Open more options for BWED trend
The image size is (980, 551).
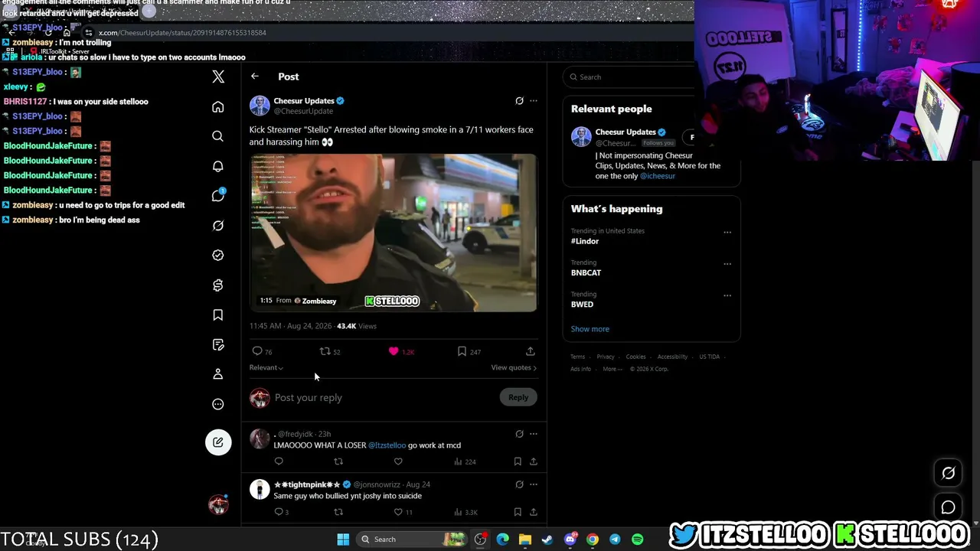[727, 295]
